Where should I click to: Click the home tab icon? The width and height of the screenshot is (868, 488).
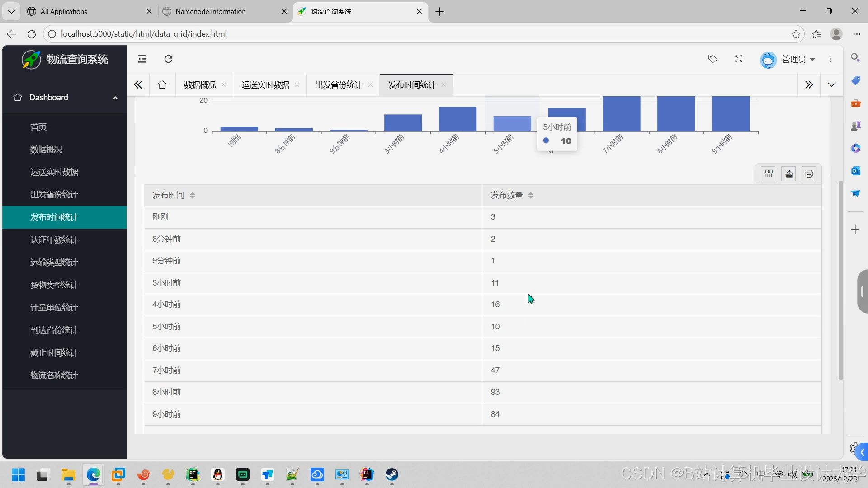pos(162,85)
